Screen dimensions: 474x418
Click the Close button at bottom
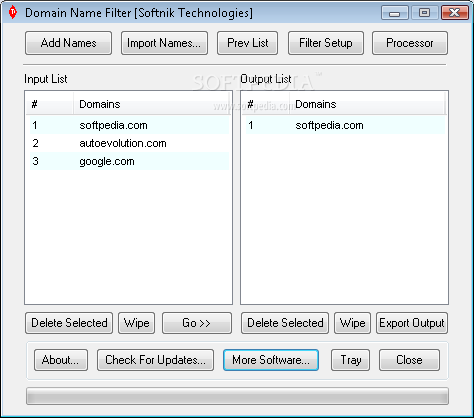409,360
